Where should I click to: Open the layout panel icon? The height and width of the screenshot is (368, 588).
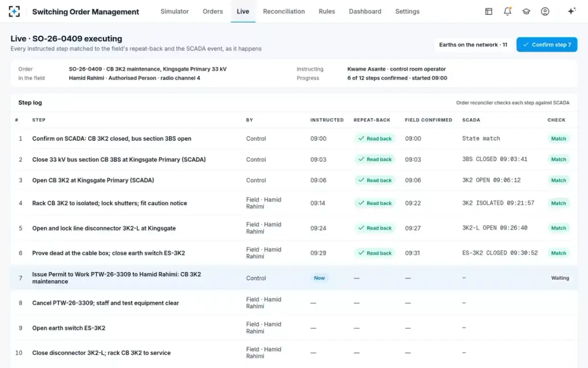coord(489,11)
